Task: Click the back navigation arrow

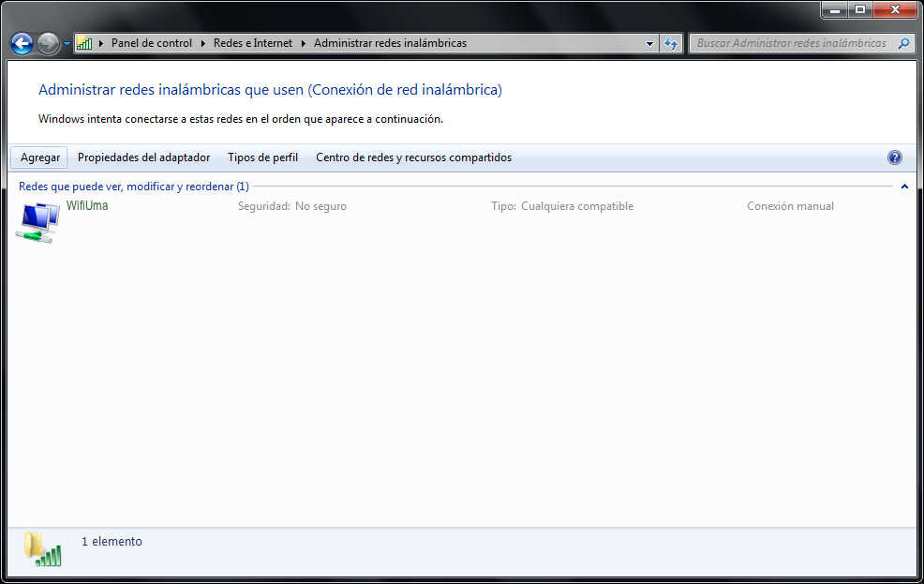Action: [x=21, y=42]
